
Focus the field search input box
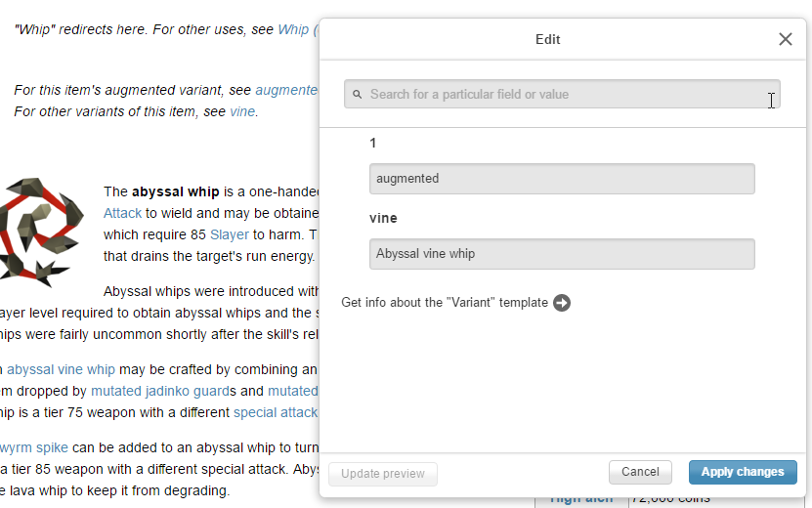tap(562, 95)
